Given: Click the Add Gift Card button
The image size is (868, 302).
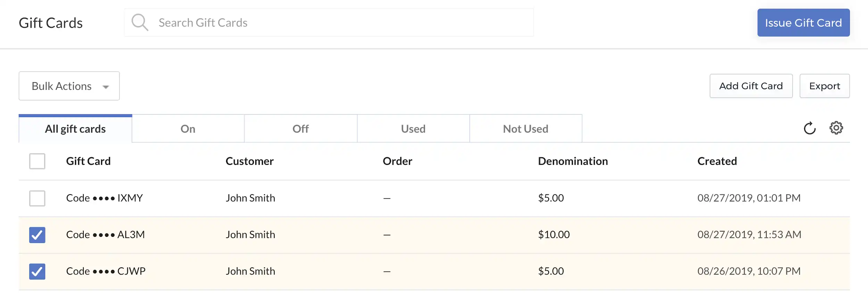Looking at the screenshot, I should coord(751,86).
